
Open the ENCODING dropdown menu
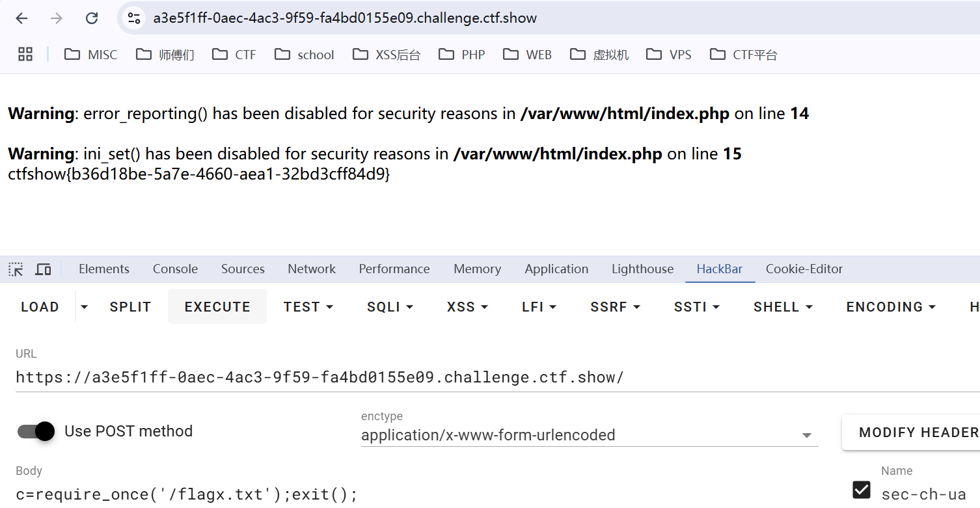click(891, 307)
